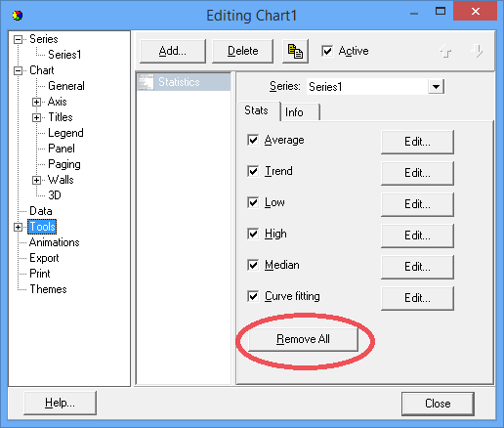Click the copy tool icon button
This screenshot has height=428, width=504.
[295, 51]
